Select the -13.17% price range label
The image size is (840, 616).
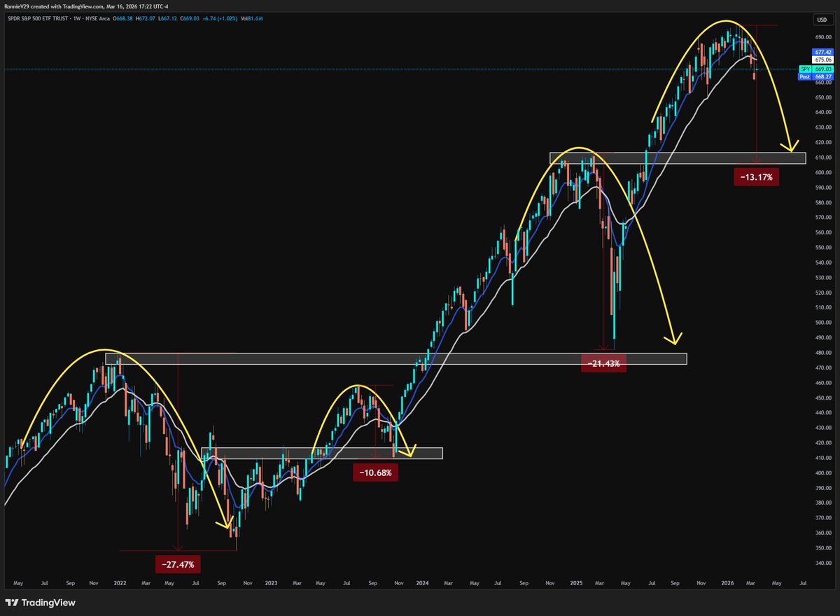coord(757,177)
